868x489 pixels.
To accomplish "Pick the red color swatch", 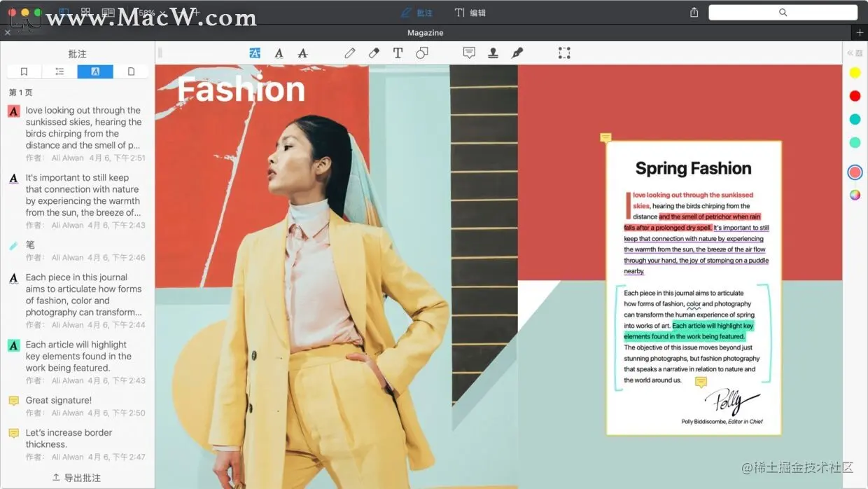I will [855, 96].
